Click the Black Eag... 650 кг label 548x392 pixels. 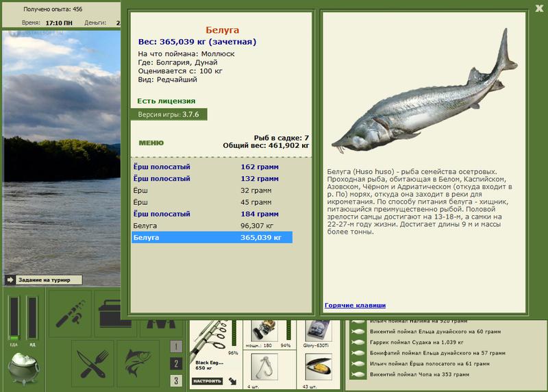(x=209, y=365)
